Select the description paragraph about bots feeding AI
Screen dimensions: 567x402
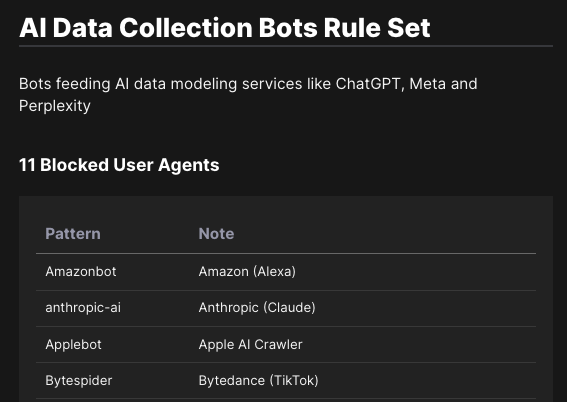[x=248, y=95]
